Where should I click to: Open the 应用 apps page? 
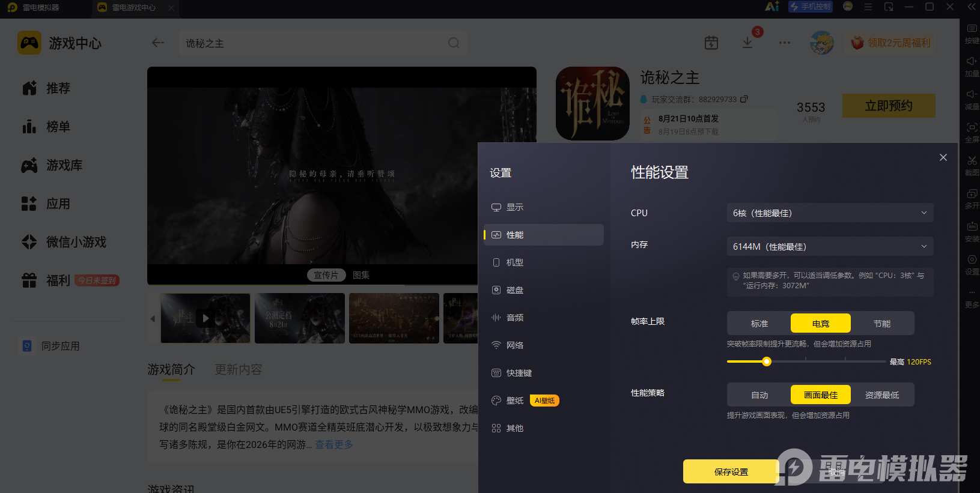pos(46,204)
